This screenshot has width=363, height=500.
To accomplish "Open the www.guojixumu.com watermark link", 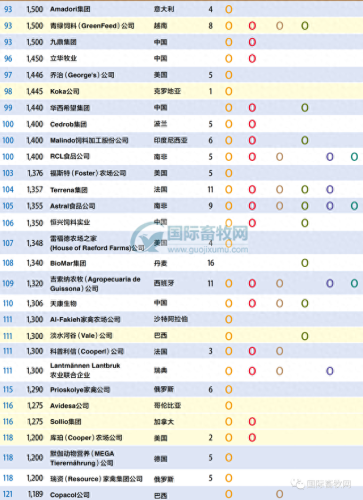I will pyautogui.click(x=208, y=250).
